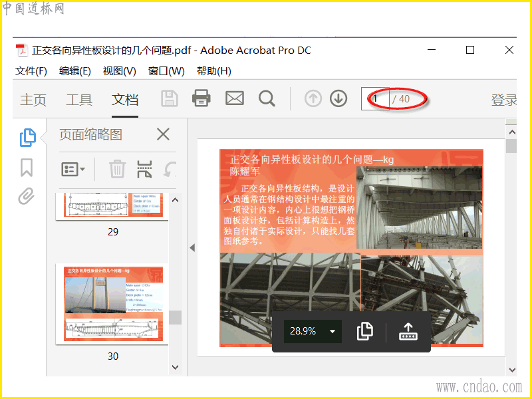This screenshot has width=532, height=399.
Task: Open the Find text magnifier icon
Action: pos(267,98)
